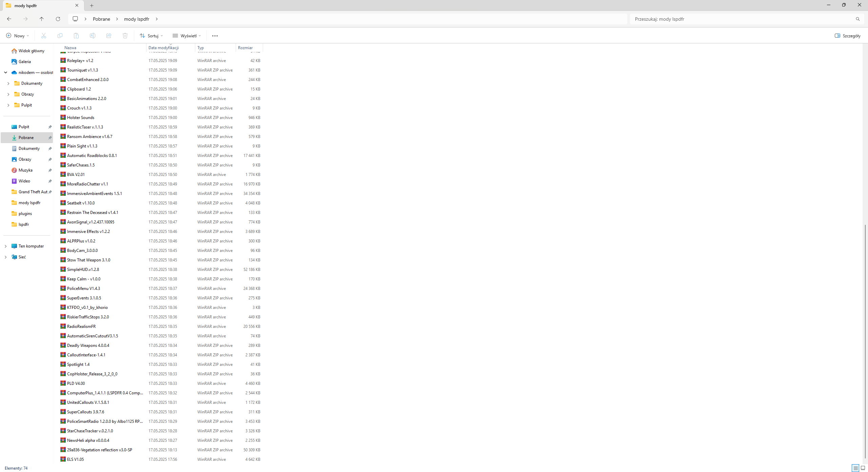
Task: Sort by the Rozmiar column header
Action: (245, 48)
